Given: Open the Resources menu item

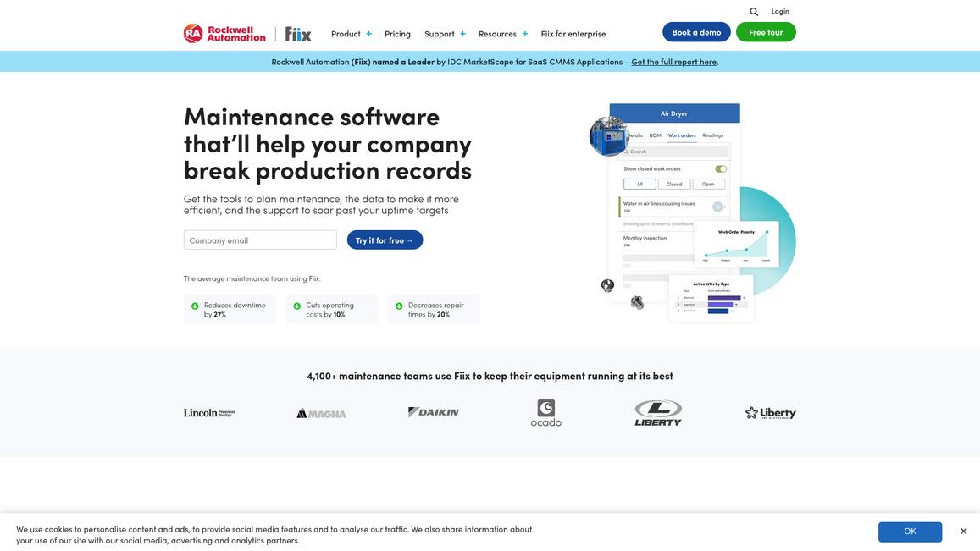Looking at the screenshot, I should pos(497,34).
